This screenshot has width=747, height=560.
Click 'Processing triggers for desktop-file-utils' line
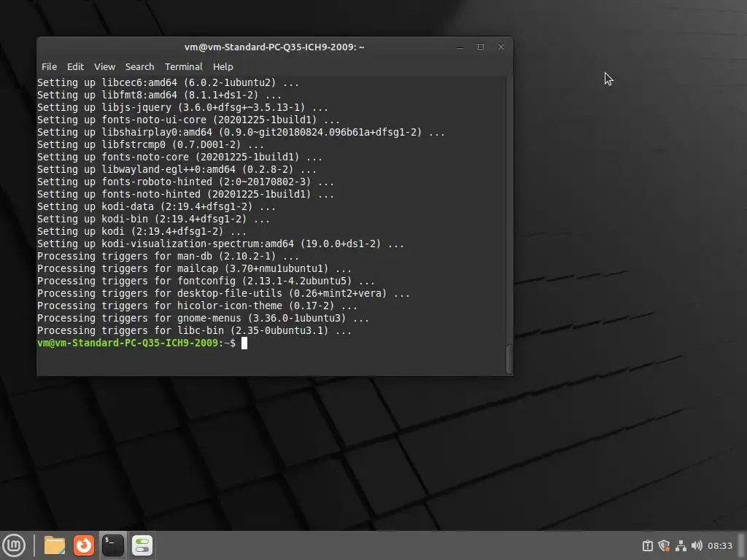[x=223, y=293]
